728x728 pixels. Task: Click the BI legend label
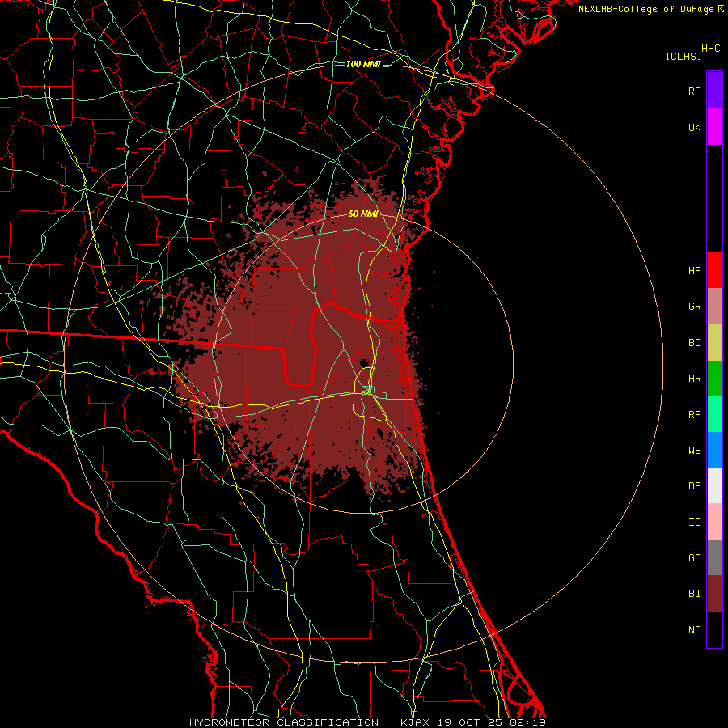click(694, 594)
